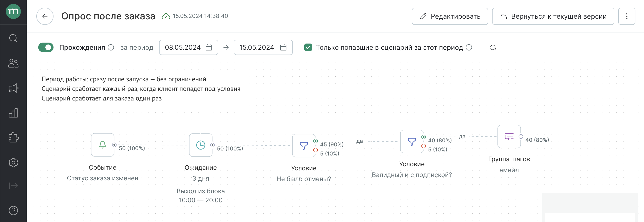Image resolution: width=644 pixels, height=222 pixels.
Task: Open the three-dot more options menu
Action: (x=627, y=16)
